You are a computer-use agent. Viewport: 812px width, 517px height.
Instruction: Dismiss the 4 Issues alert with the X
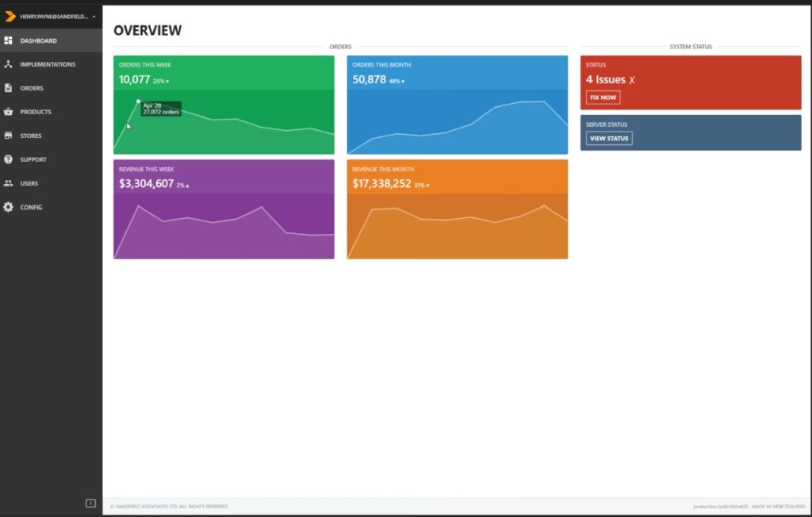631,79
